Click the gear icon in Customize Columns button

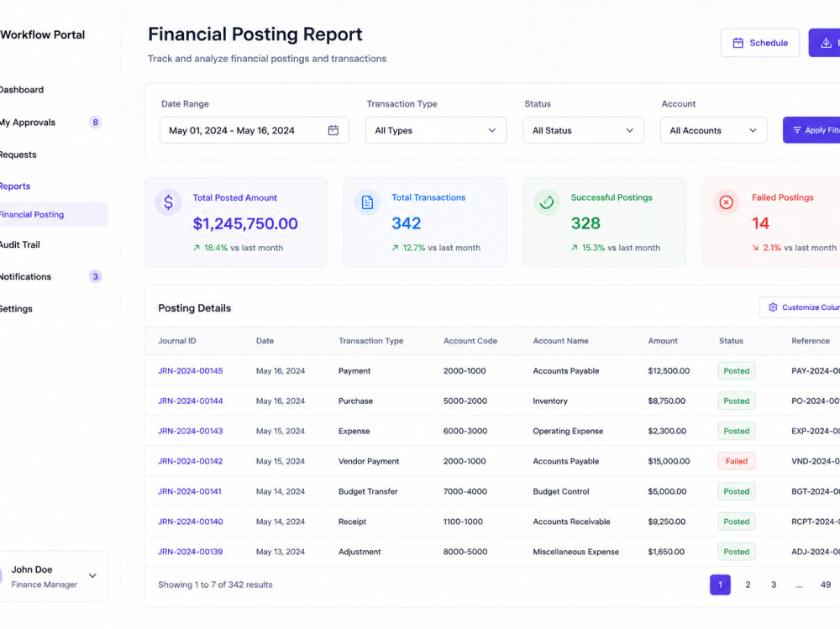click(773, 307)
